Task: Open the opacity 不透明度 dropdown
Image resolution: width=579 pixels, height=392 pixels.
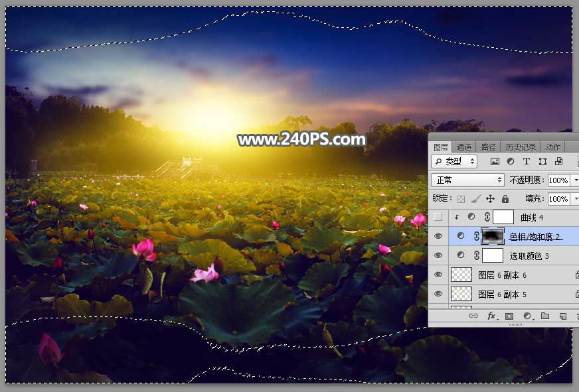Action: click(575, 180)
